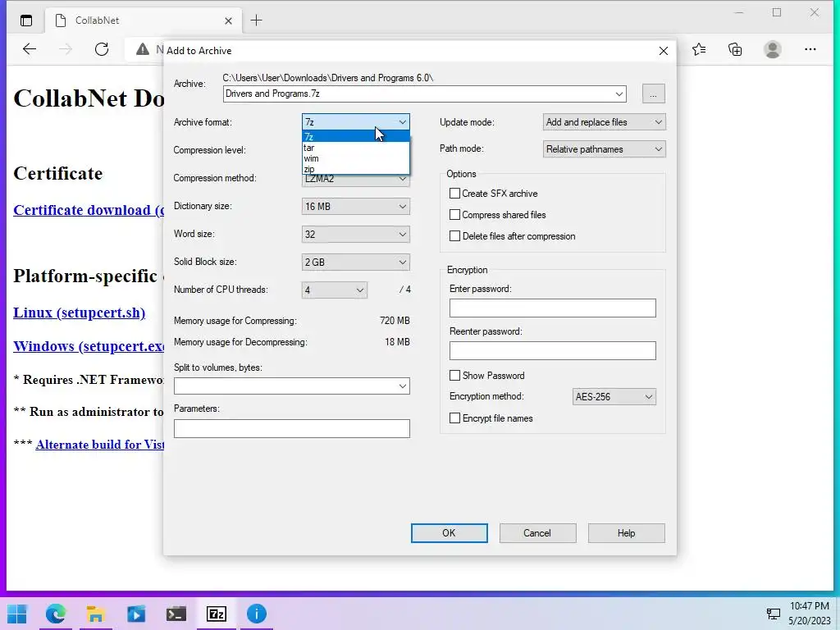Tick the Create SFX archive checkbox

[x=454, y=194]
